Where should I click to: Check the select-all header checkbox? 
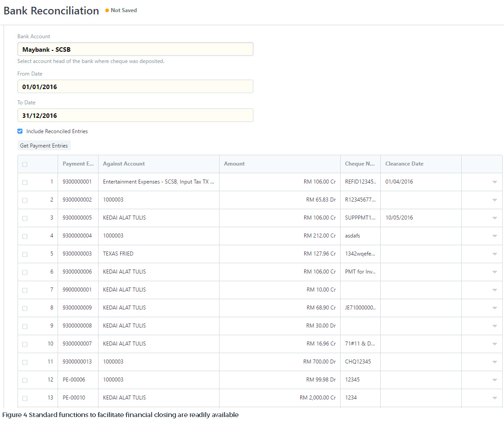tap(25, 164)
